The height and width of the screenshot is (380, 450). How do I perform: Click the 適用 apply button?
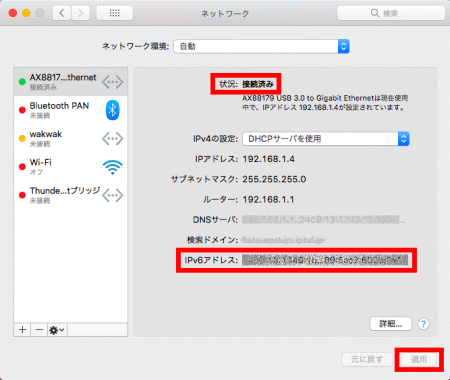(x=419, y=359)
